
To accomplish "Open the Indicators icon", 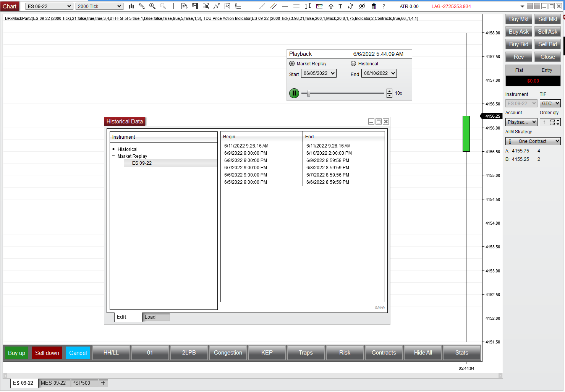I will 217,6.
